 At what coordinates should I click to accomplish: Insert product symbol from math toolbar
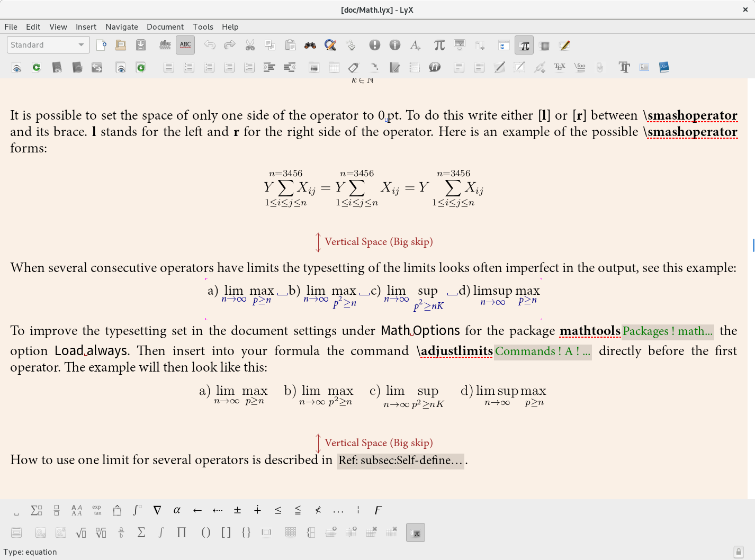coord(182,532)
